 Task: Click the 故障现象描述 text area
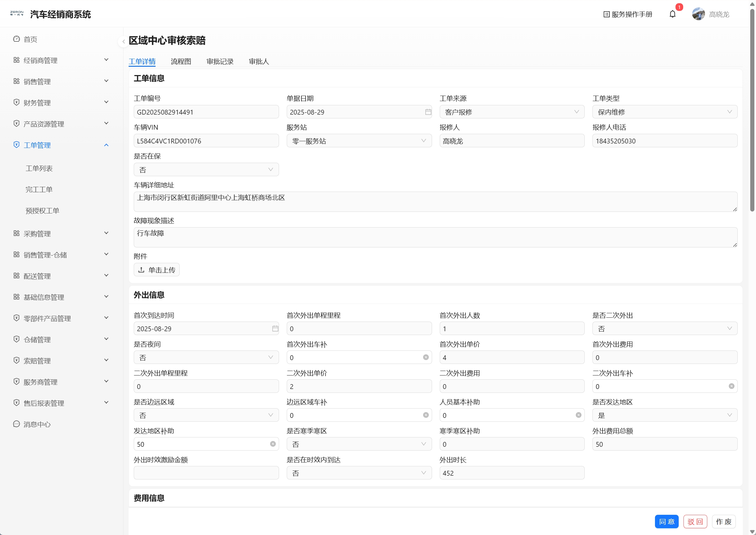435,237
